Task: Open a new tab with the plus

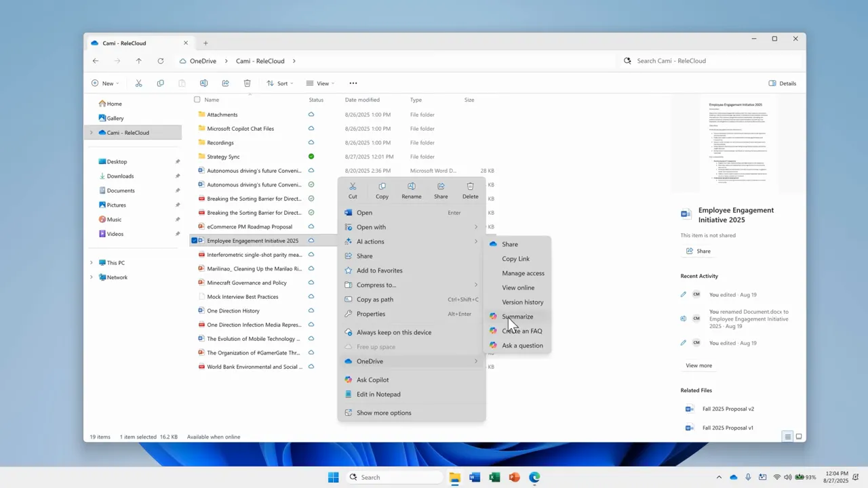Action: 205,43
